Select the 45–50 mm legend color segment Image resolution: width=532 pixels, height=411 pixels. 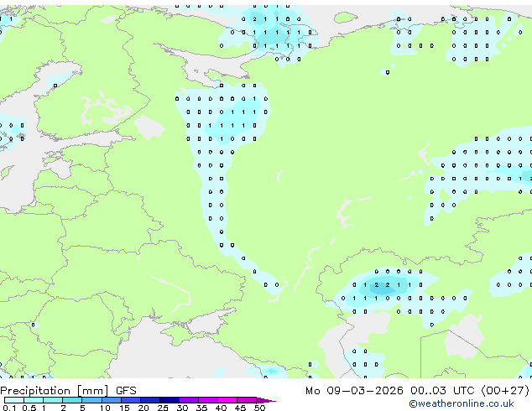(247, 400)
